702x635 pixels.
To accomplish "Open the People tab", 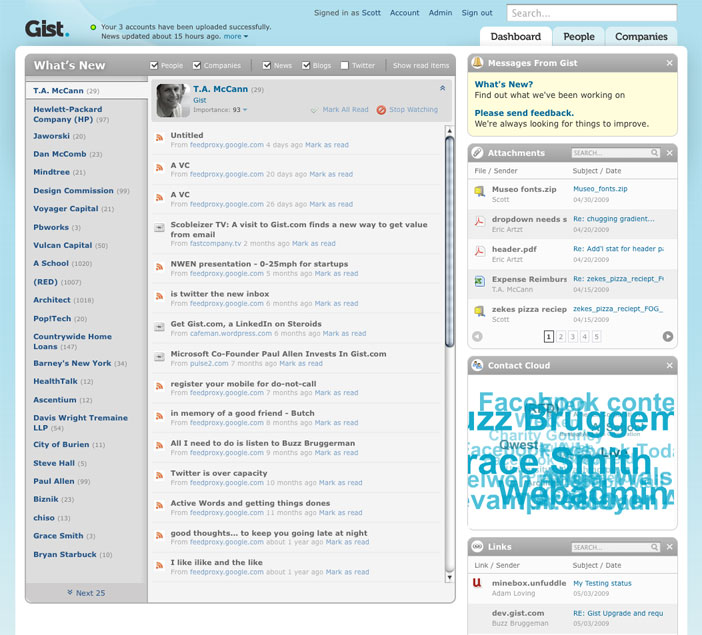I will [x=578, y=37].
